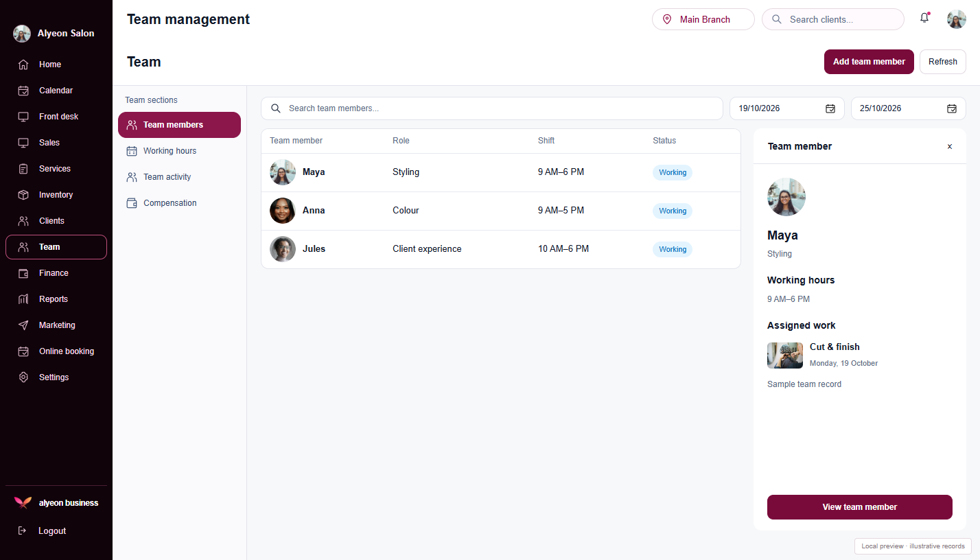Click Anna's avatar in the table
The image size is (980, 560).
(x=283, y=211)
